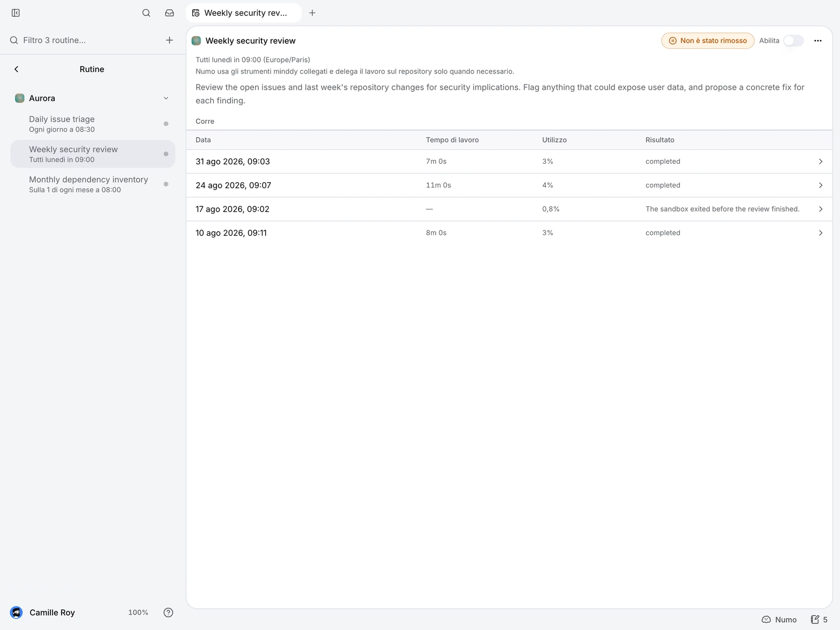Viewport: 840px width, 630px height.
Task: Click the Data column header
Action: pos(203,140)
